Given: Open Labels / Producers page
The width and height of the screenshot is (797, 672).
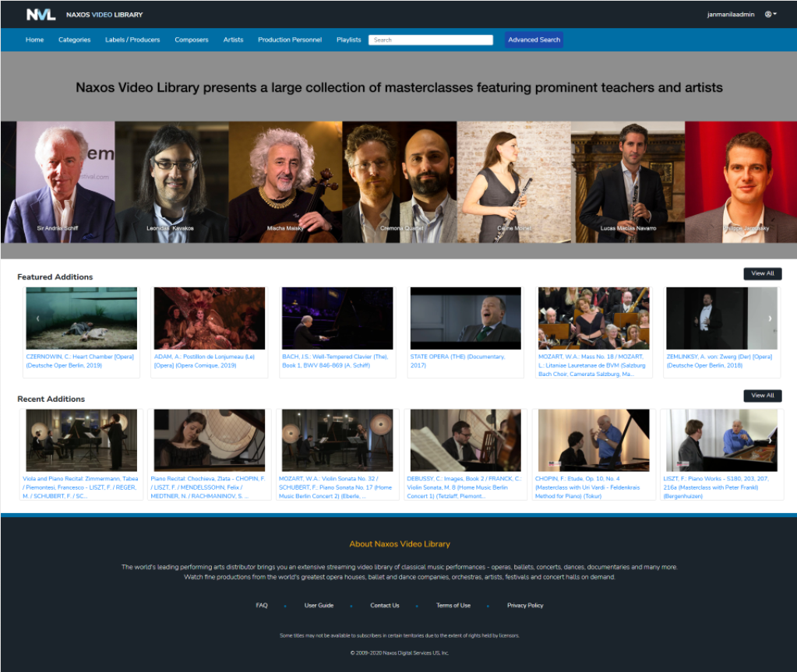Looking at the screenshot, I should tap(132, 40).
